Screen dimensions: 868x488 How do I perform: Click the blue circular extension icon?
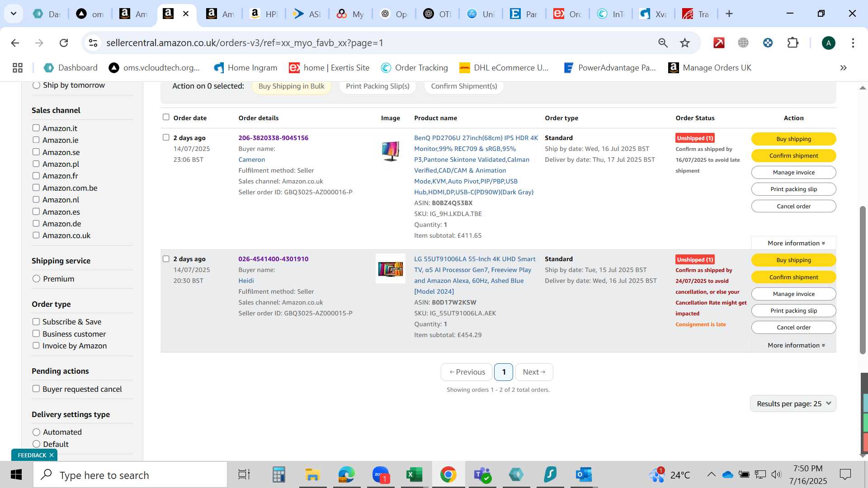(768, 43)
